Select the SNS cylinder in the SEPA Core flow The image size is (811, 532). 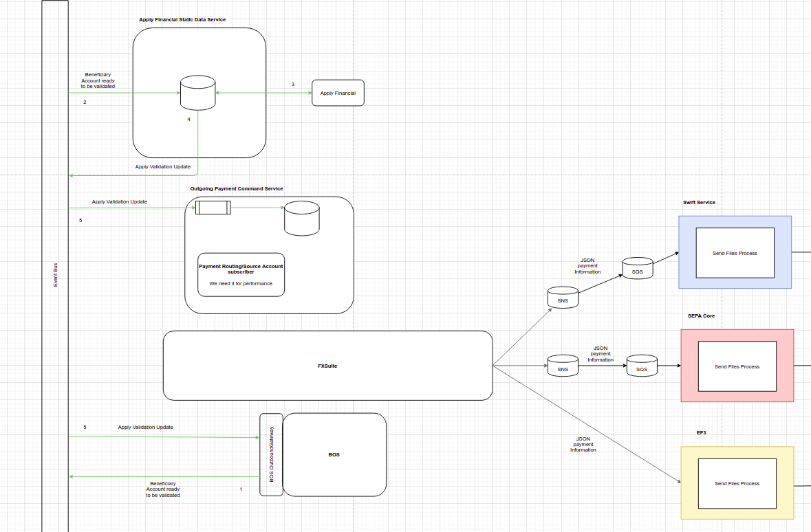click(x=563, y=366)
